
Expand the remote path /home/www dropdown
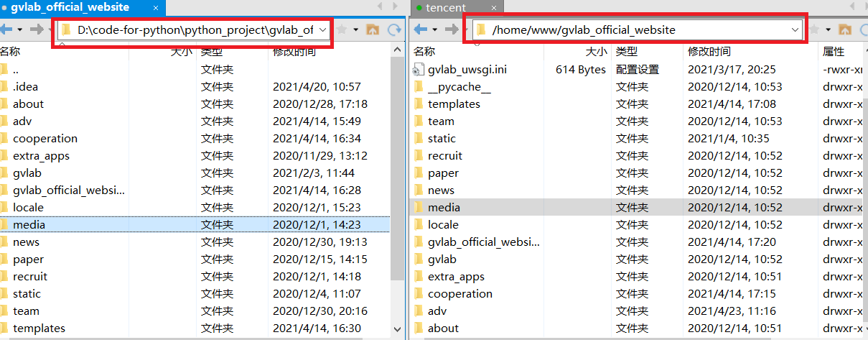pyautogui.click(x=795, y=29)
